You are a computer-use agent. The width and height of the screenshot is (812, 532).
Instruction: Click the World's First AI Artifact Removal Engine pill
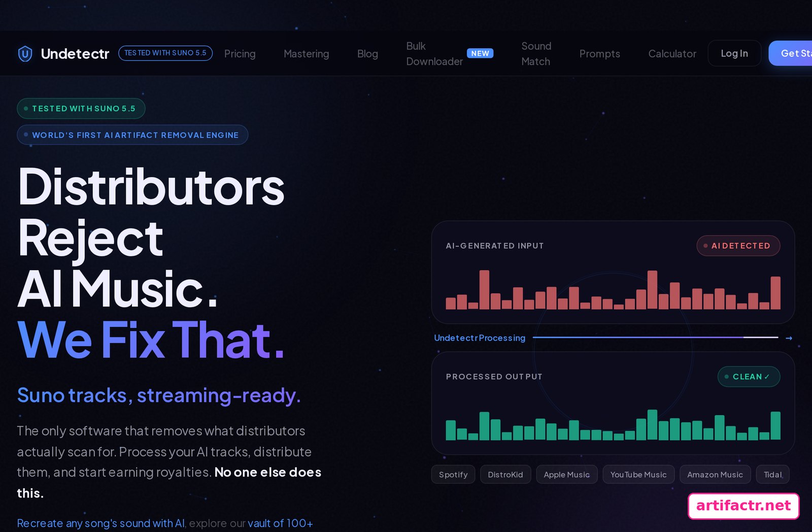point(132,135)
